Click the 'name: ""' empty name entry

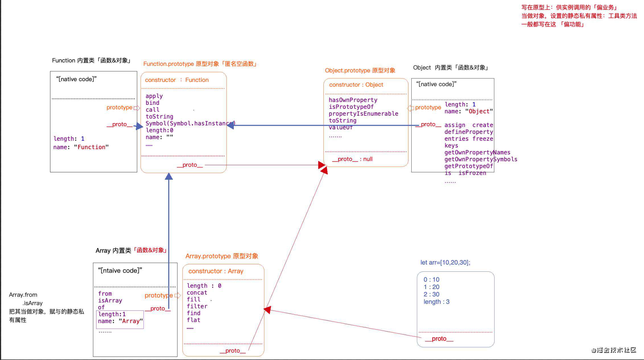[x=159, y=137]
